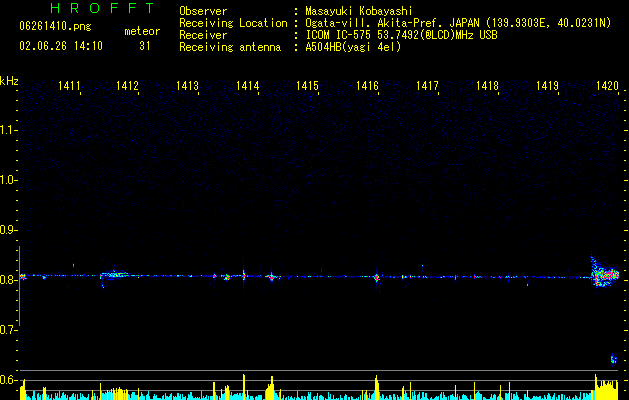
Task: Click the 1417 time axis marker
Action: [427, 86]
